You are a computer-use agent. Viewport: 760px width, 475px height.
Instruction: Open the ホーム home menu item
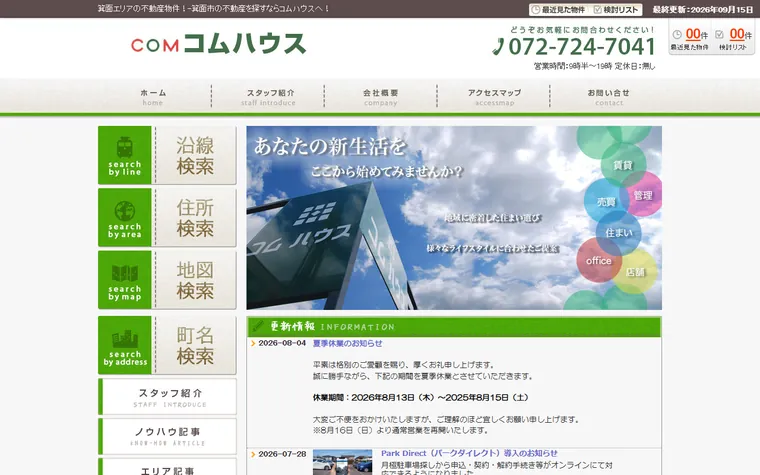[x=153, y=96]
